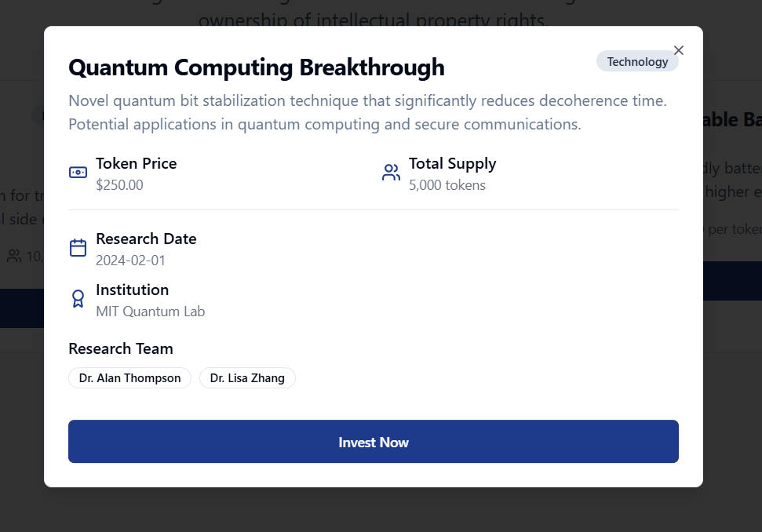Click the Research Date calendar icon
Screen dimensions: 762x532
[78, 248]
